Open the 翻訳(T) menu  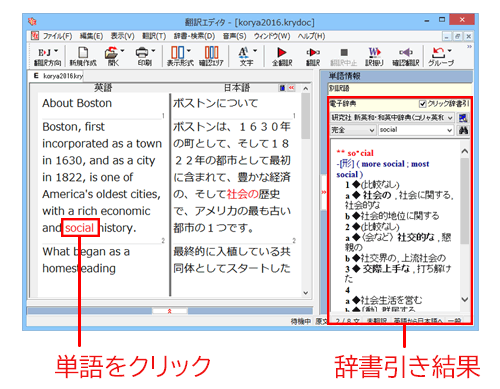tap(154, 36)
